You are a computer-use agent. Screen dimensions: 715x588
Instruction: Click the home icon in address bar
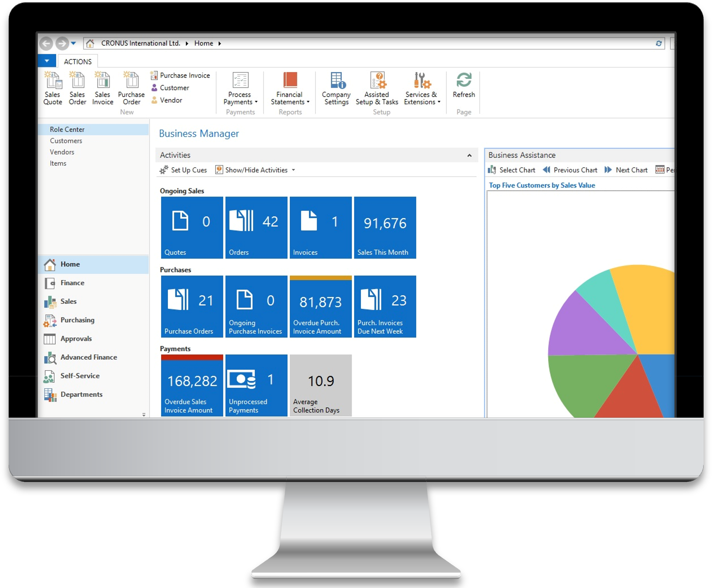pyautogui.click(x=90, y=43)
